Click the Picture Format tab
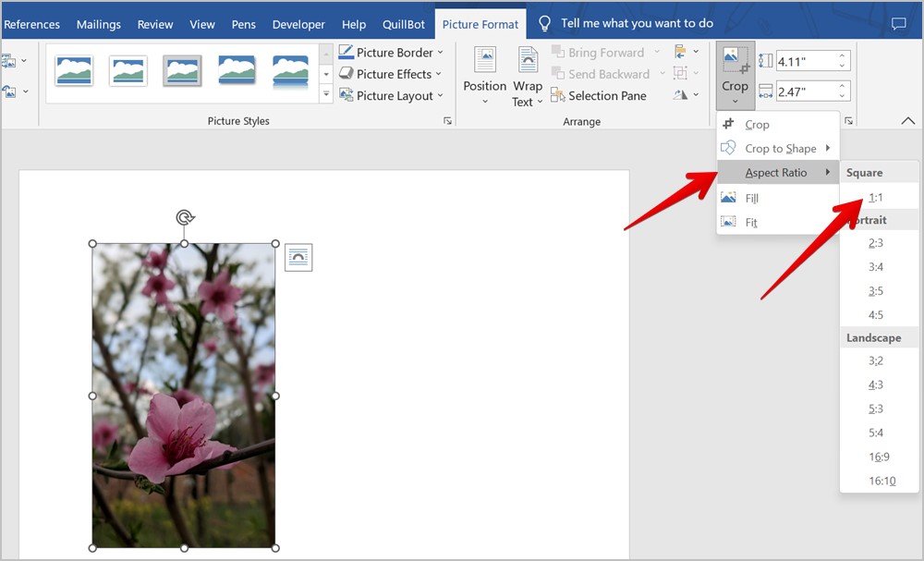Screen dimensions: 924x561 [480, 24]
